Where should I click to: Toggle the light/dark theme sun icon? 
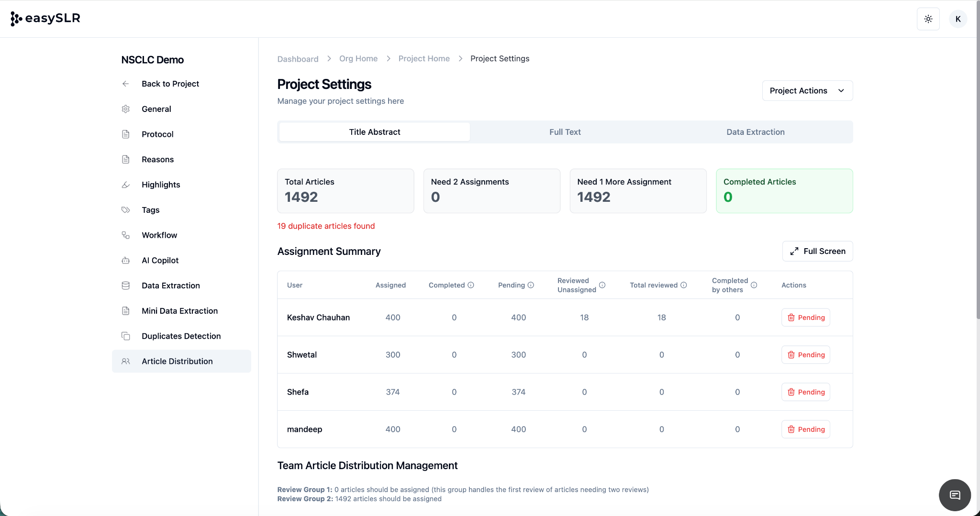tap(928, 19)
